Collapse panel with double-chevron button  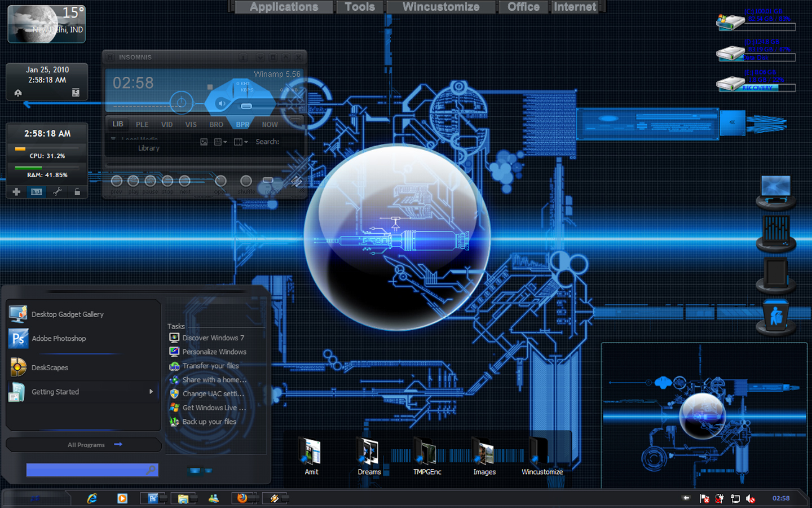[x=732, y=122]
